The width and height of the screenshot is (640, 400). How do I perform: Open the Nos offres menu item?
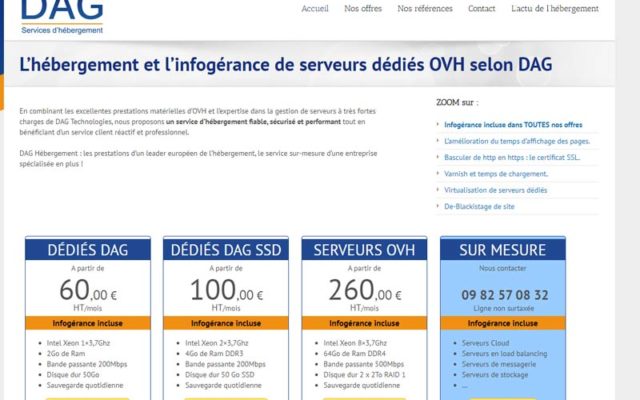click(363, 9)
